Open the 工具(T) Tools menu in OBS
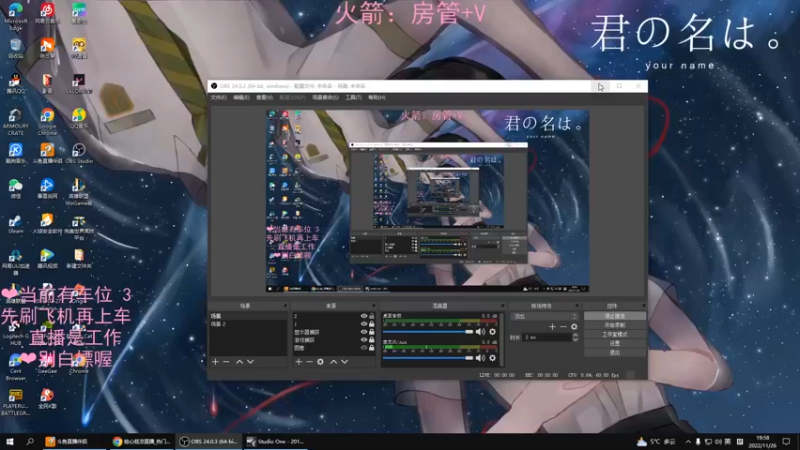The height and width of the screenshot is (450, 800). pyautogui.click(x=354, y=97)
